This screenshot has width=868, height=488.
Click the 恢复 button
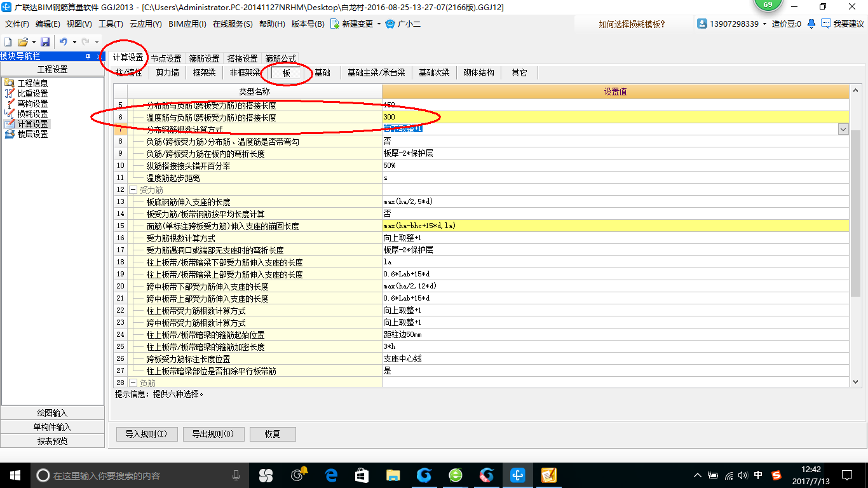tap(273, 434)
